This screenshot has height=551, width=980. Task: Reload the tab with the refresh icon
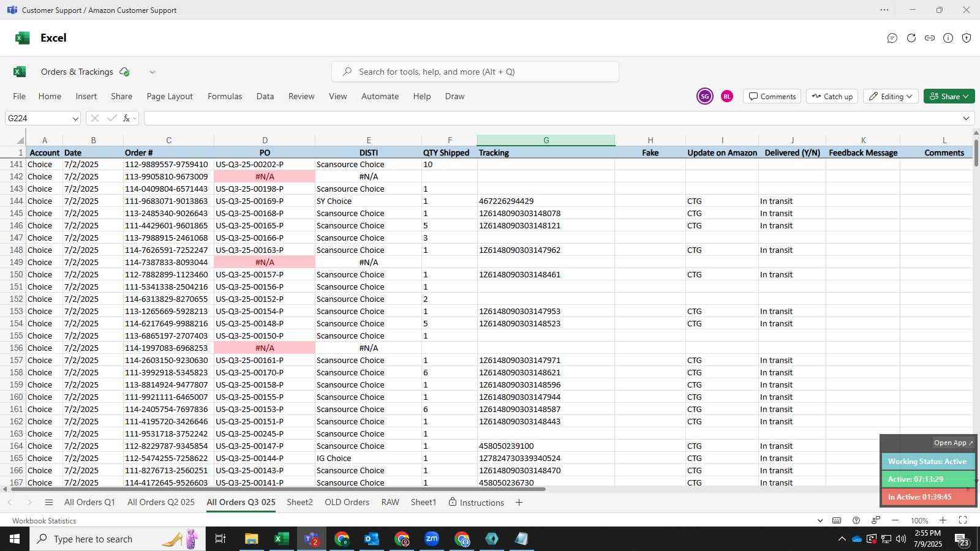click(911, 38)
